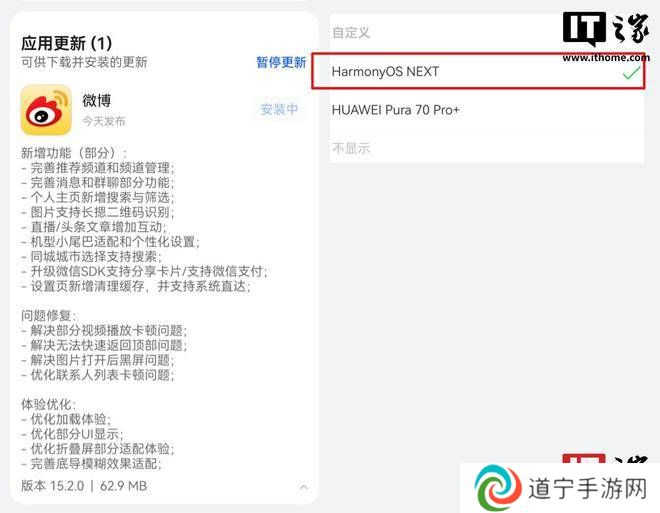Click the 问题修复 section header text

click(48, 316)
